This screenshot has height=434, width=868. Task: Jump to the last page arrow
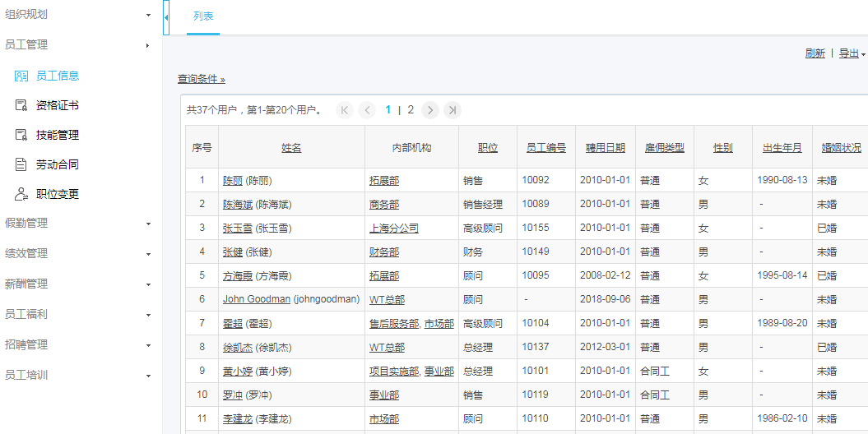tap(452, 110)
